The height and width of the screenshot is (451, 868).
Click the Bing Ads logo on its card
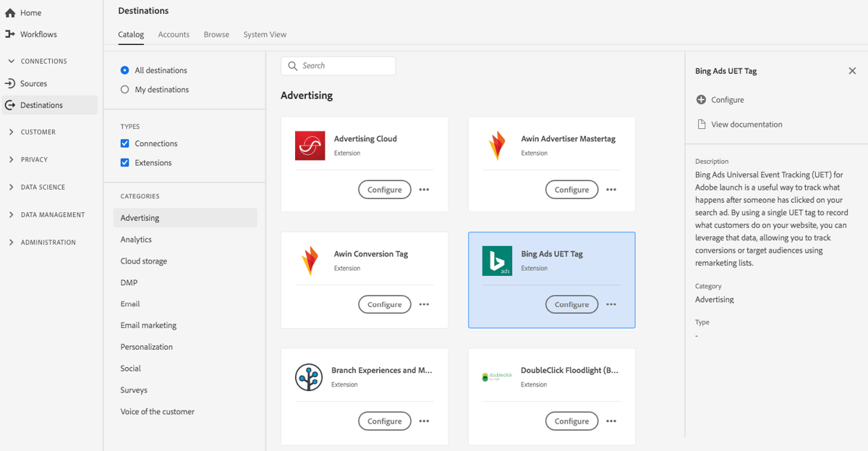point(496,261)
